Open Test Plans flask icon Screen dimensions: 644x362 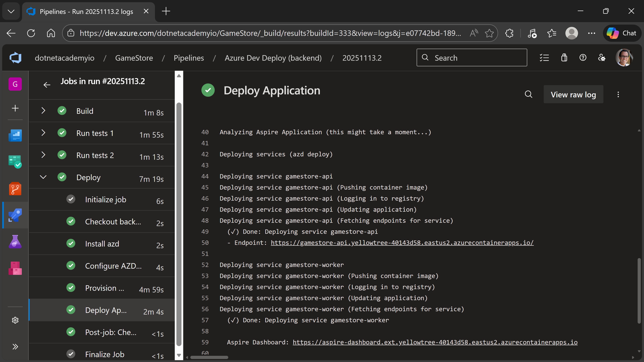15,242
